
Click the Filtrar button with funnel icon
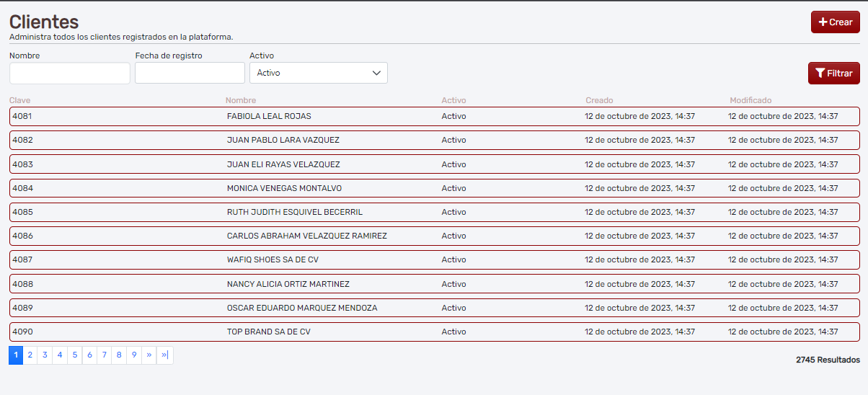(833, 74)
